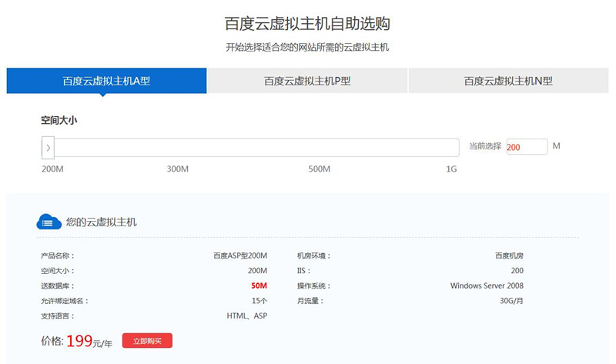
Task: Click the red 50M database value
Action: click(x=259, y=286)
